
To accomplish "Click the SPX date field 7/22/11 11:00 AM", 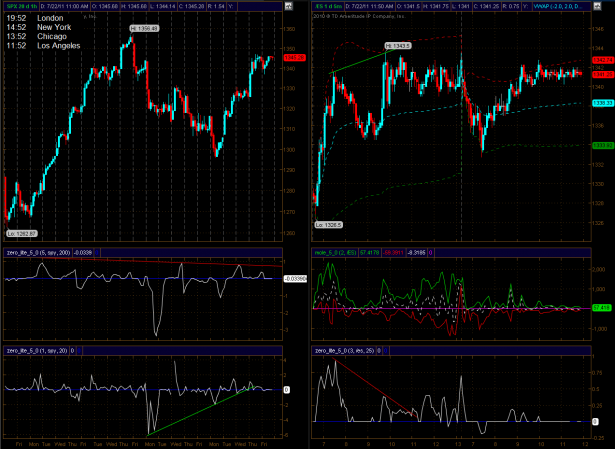I will pos(65,6).
